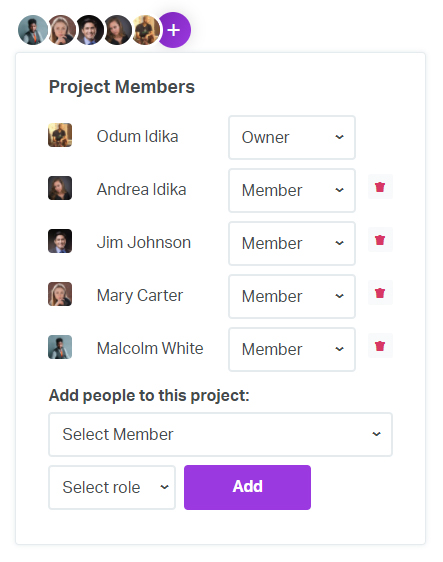Screen dimensions: 443x562
Task: Click Jim Johnson's avatar in the members list
Action: pos(60,241)
